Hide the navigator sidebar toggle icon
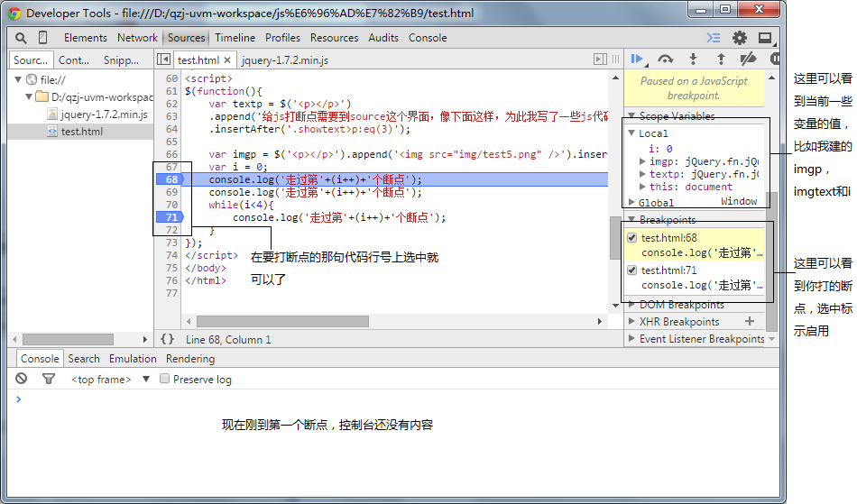The height and width of the screenshot is (504, 857). click(x=163, y=59)
